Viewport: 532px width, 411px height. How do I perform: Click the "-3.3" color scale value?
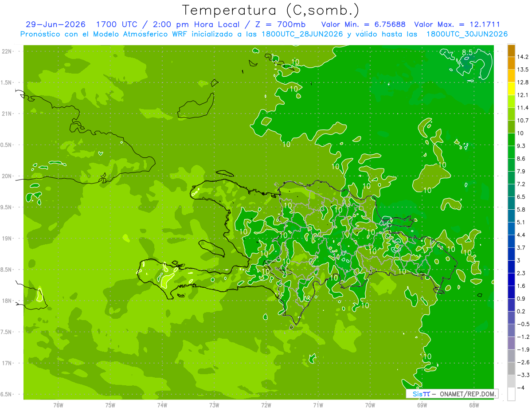[524, 375]
